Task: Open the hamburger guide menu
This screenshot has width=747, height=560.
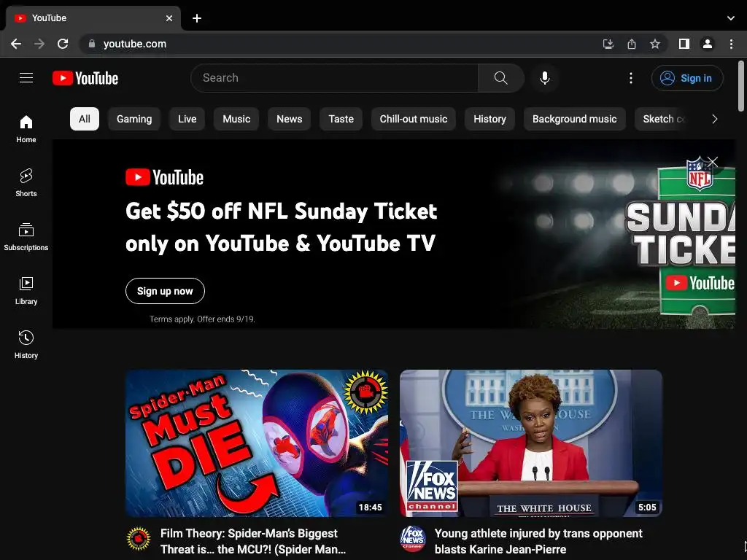Action: (26, 77)
